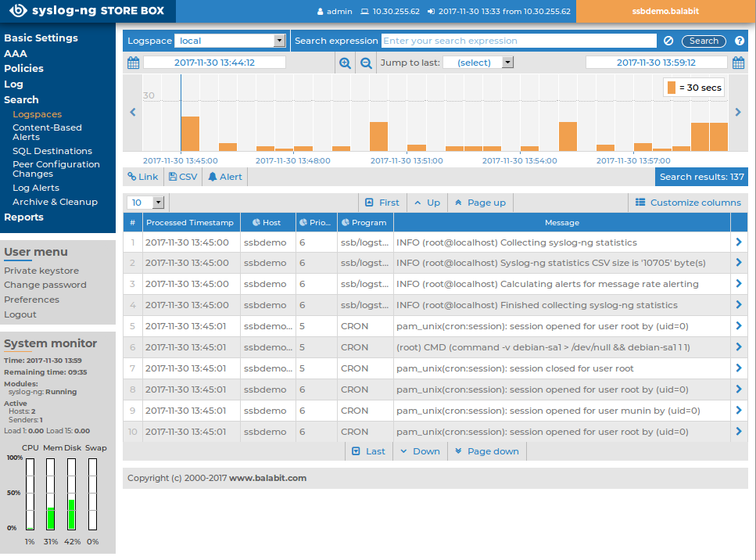Image resolution: width=756 pixels, height=560 pixels.
Task: Open the start date calendar picker
Action: coord(133,63)
